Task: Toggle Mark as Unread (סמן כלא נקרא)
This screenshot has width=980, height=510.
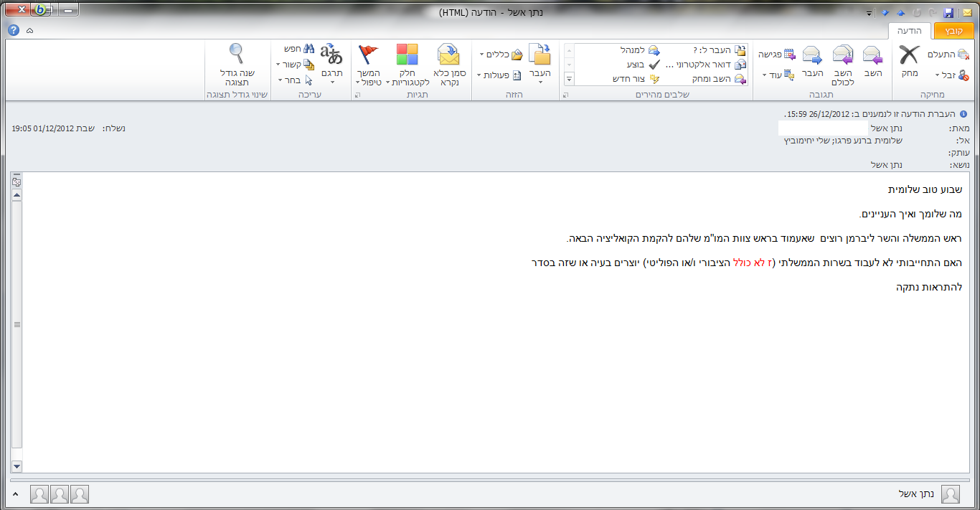Action: point(448,56)
